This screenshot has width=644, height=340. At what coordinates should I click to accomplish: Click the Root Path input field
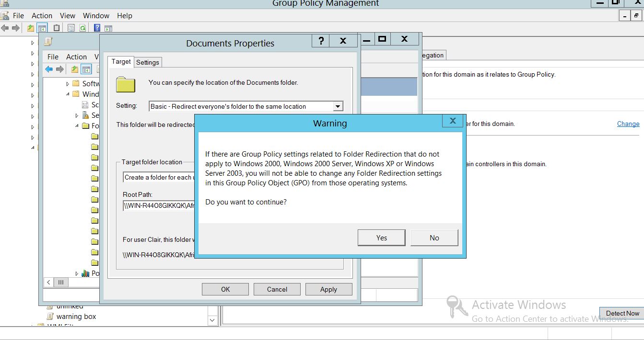tap(158, 206)
